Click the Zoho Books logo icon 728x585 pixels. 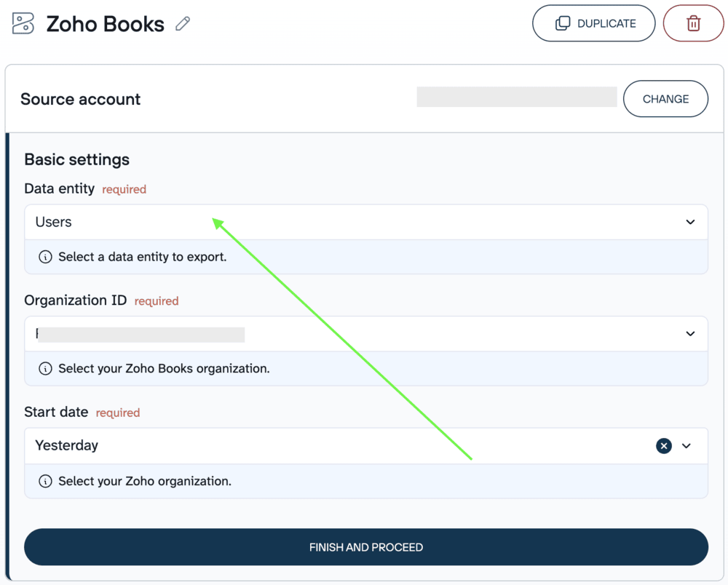(23, 23)
